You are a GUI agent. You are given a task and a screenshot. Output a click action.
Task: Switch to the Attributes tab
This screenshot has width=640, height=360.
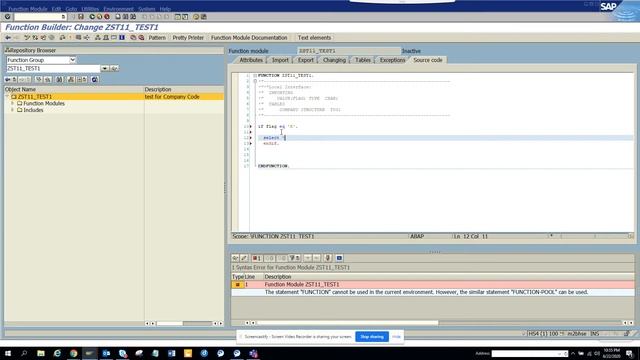(251, 60)
